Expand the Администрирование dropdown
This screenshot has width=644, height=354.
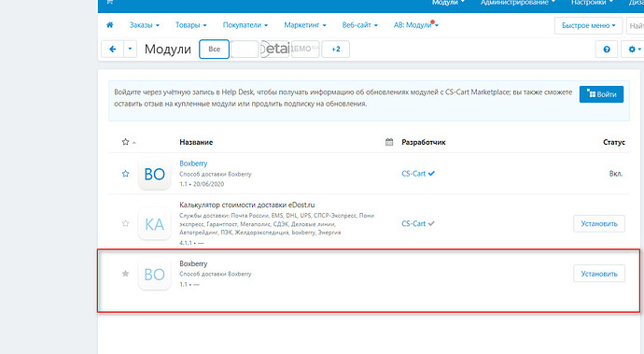coord(517,3)
